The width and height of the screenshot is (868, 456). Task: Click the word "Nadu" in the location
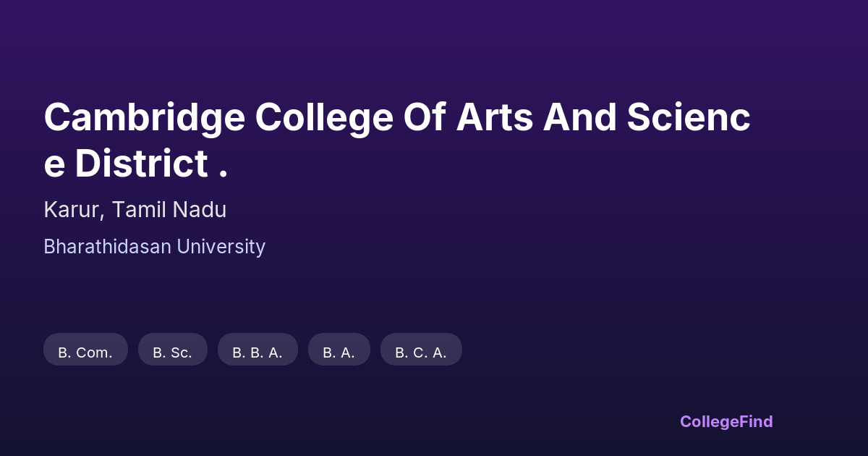coord(199,210)
